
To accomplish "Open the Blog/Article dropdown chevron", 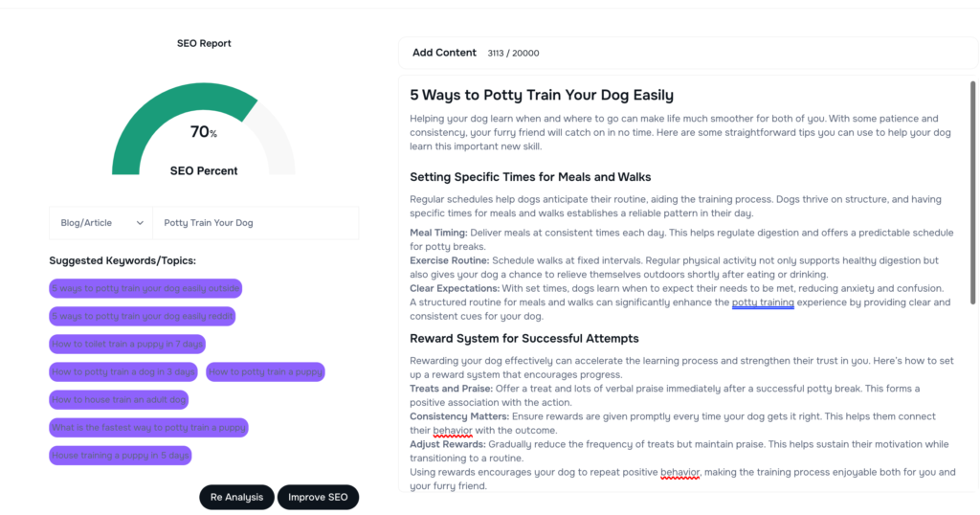I will (x=140, y=223).
